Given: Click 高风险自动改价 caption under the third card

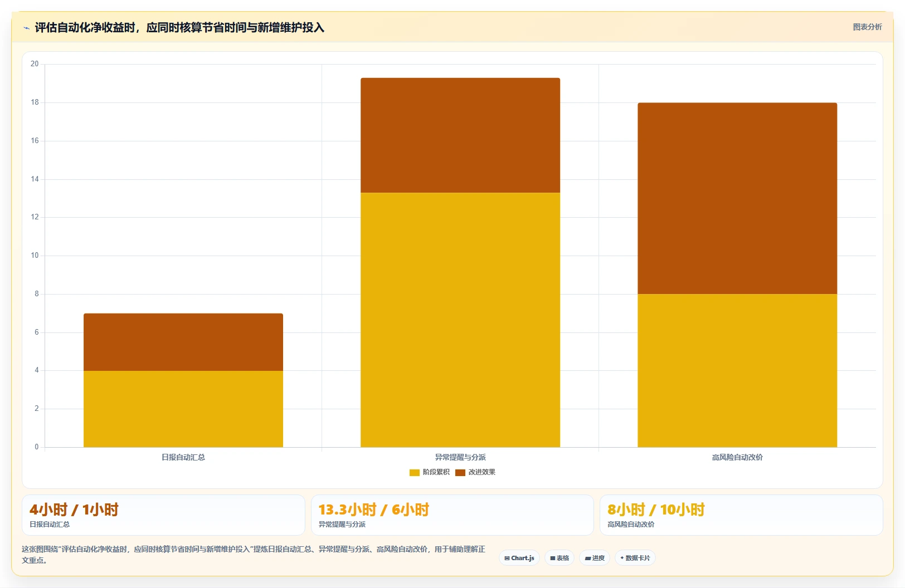Looking at the screenshot, I should tap(631, 525).
